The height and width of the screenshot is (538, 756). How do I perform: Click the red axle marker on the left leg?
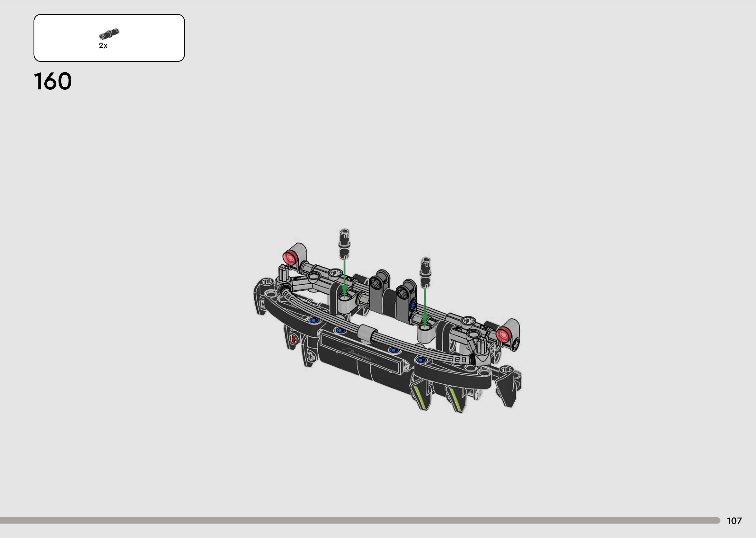point(293,339)
